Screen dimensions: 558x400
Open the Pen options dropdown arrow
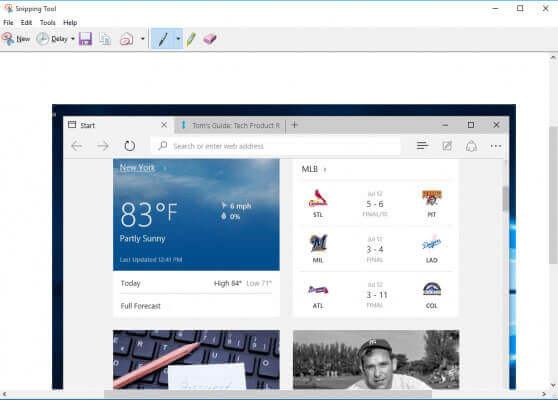tap(178, 38)
